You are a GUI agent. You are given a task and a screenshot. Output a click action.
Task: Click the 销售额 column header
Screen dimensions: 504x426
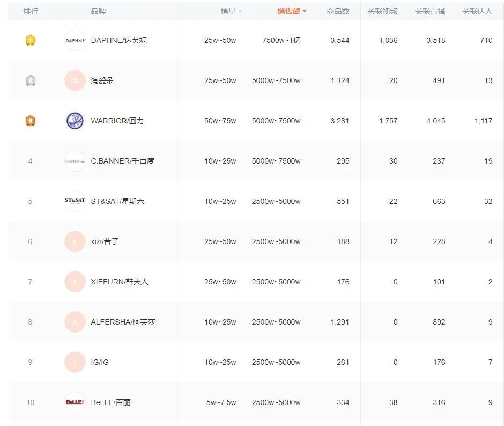[x=288, y=11]
